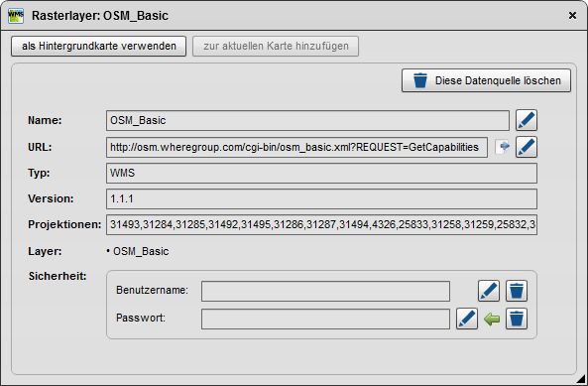Focus the Benutzername input field
This screenshot has width=588, height=386.
pyautogui.click(x=325, y=291)
